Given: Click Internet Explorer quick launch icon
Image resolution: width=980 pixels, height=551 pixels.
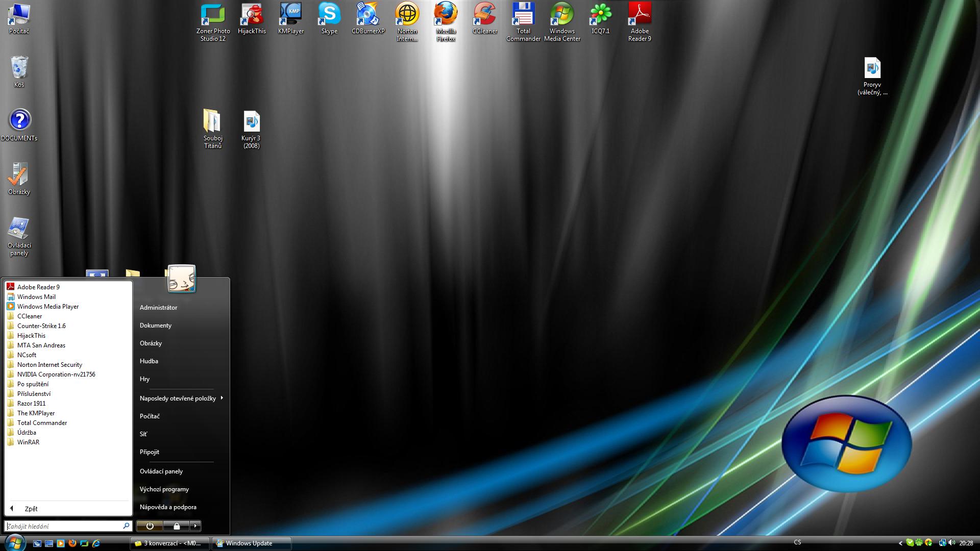Looking at the screenshot, I should click(96, 543).
